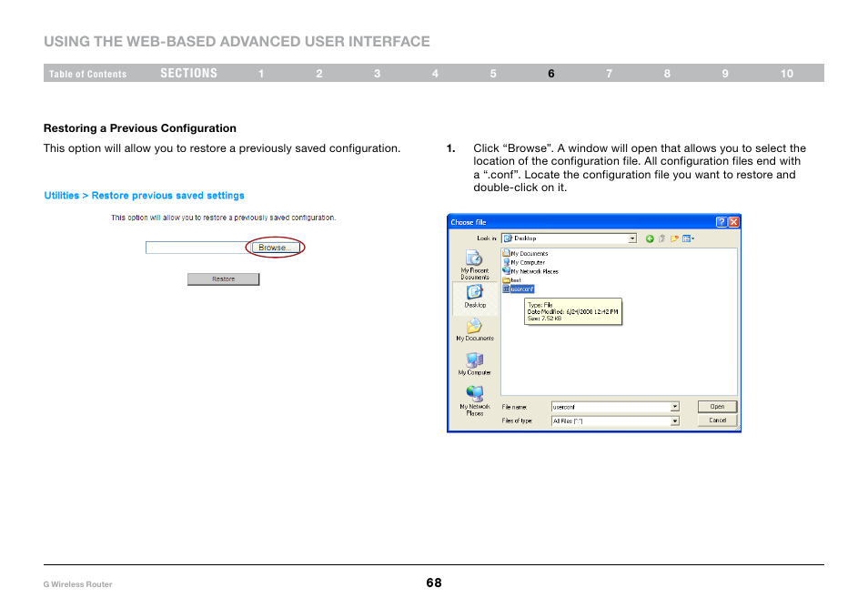Click the Open button

(717, 407)
